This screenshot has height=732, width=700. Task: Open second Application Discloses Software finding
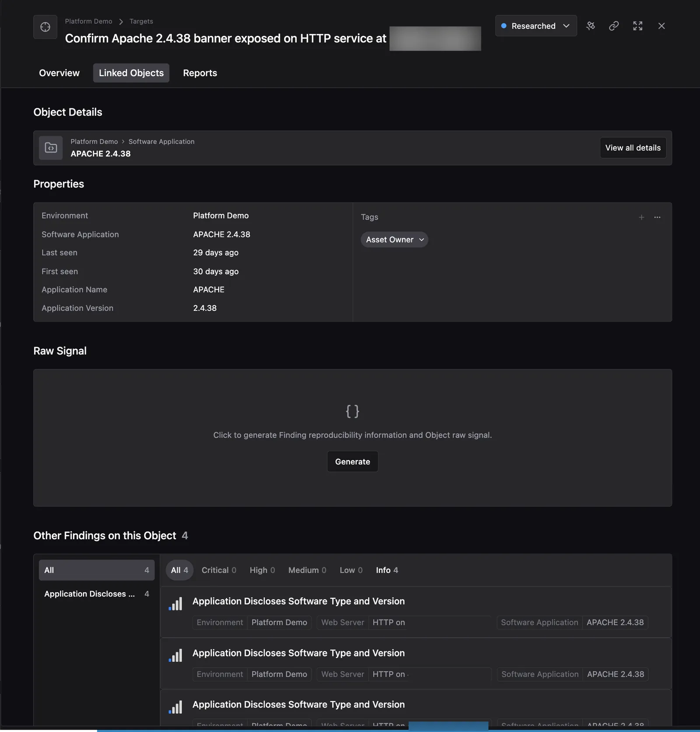tap(416, 664)
